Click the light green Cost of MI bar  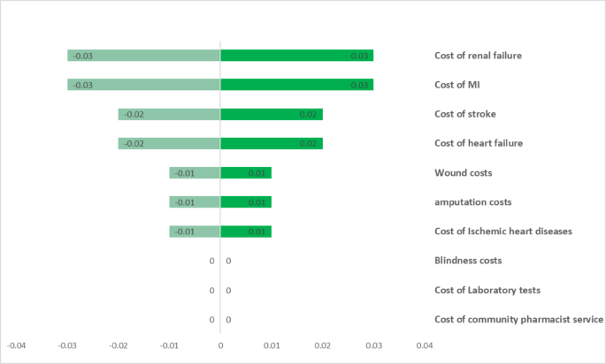(x=144, y=85)
